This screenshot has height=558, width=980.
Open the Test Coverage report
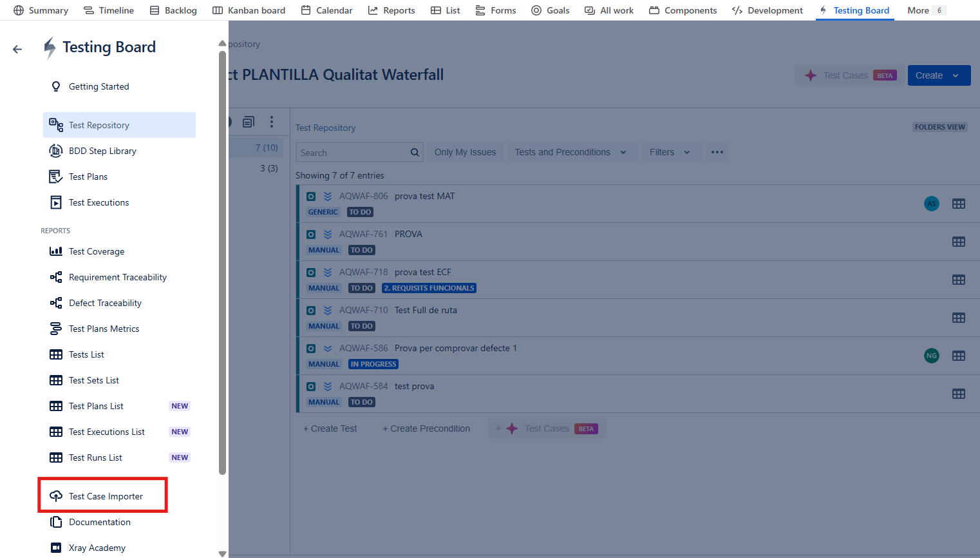97,251
